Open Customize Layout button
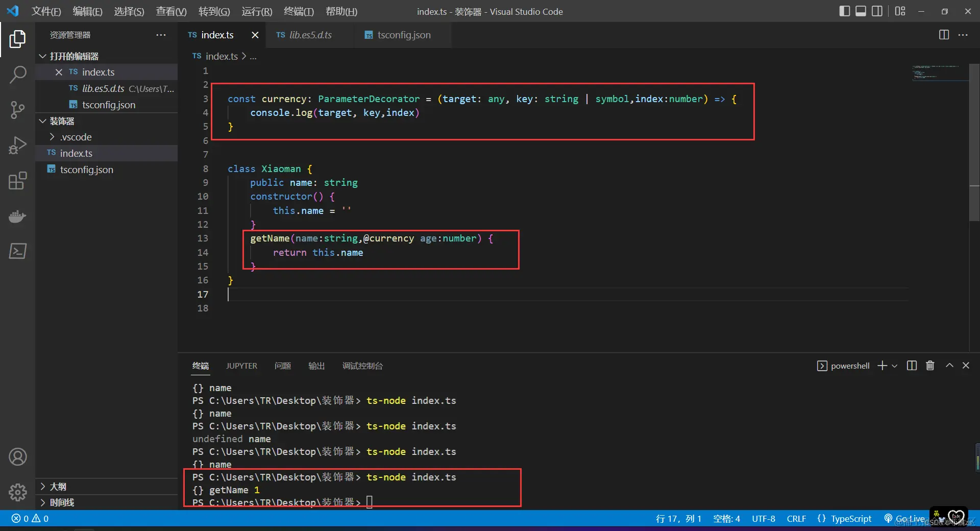Screen dimensions: 980x531 (x=900, y=11)
